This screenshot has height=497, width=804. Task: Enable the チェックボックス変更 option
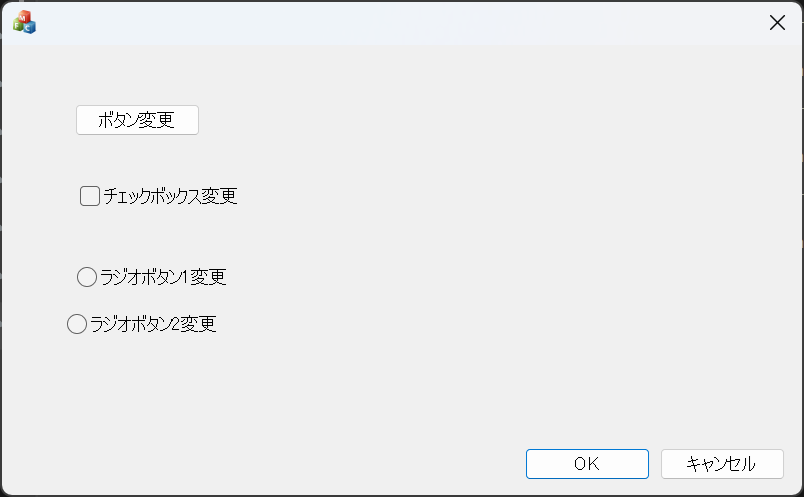tap(90, 196)
